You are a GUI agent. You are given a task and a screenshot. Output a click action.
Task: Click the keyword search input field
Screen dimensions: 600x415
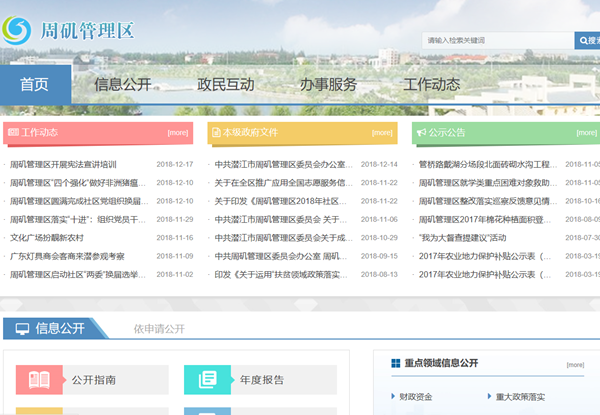pyautogui.click(x=497, y=41)
